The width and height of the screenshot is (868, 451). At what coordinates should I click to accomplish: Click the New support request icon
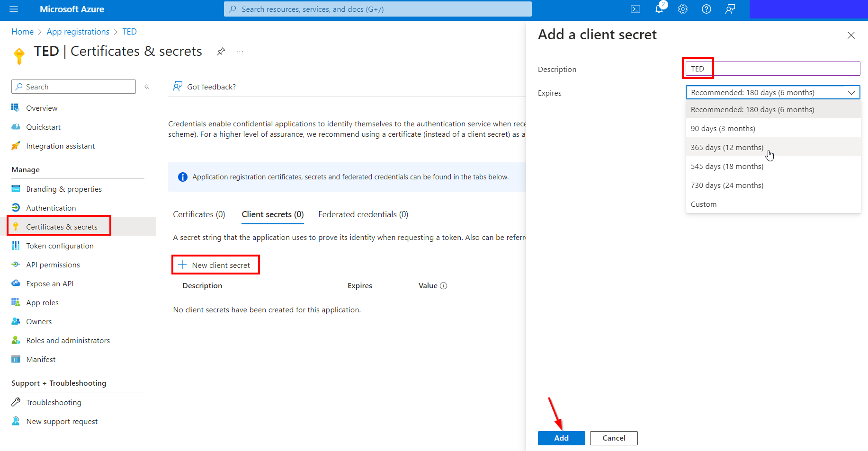[16, 421]
